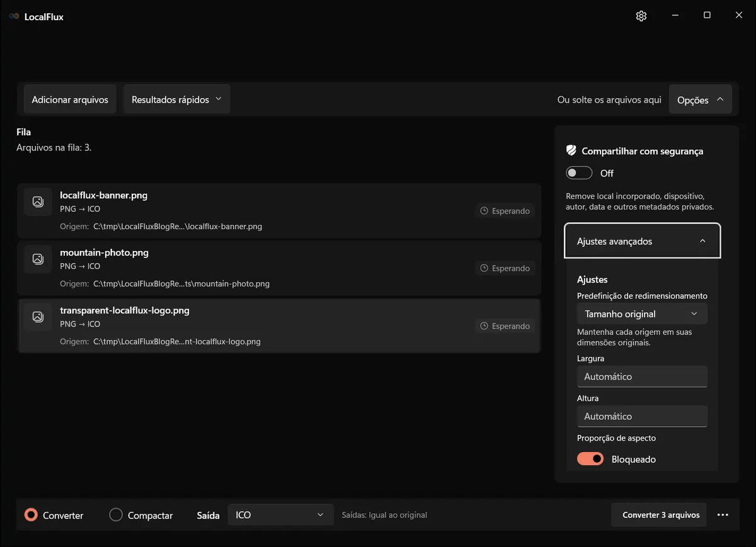Open the Tamanho original resize preset dropdown
The height and width of the screenshot is (547, 756).
pos(642,313)
